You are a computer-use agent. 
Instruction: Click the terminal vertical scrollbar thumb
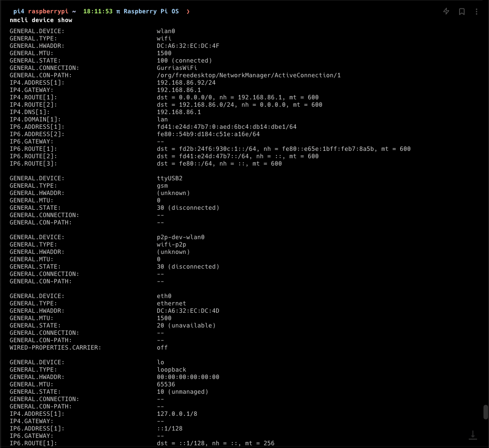pos(485,412)
